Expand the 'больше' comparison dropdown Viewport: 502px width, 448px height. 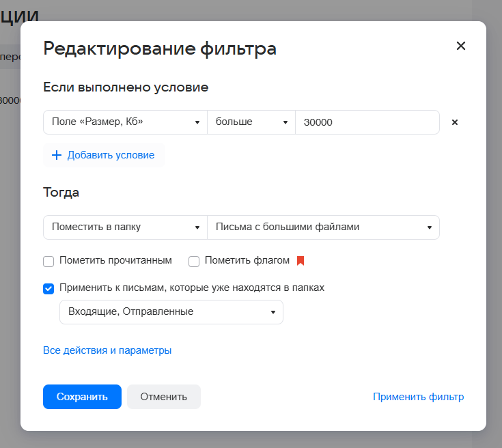click(251, 122)
